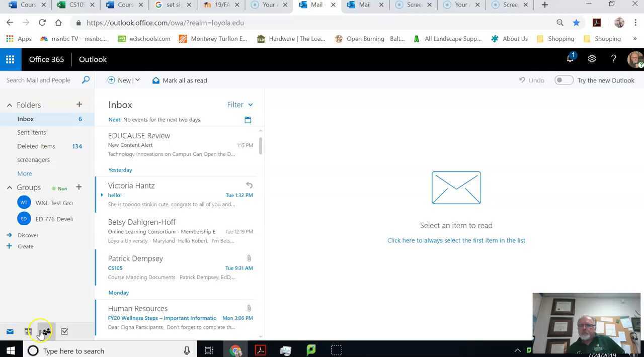Show hidden system tray icons

pyautogui.click(x=517, y=350)
